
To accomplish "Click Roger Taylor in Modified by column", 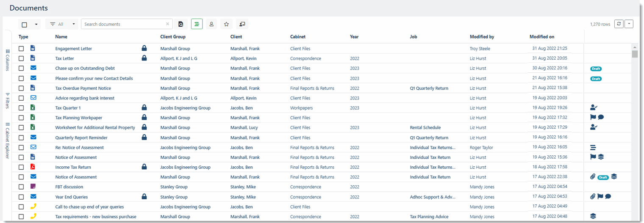I will tap(482, 147).
